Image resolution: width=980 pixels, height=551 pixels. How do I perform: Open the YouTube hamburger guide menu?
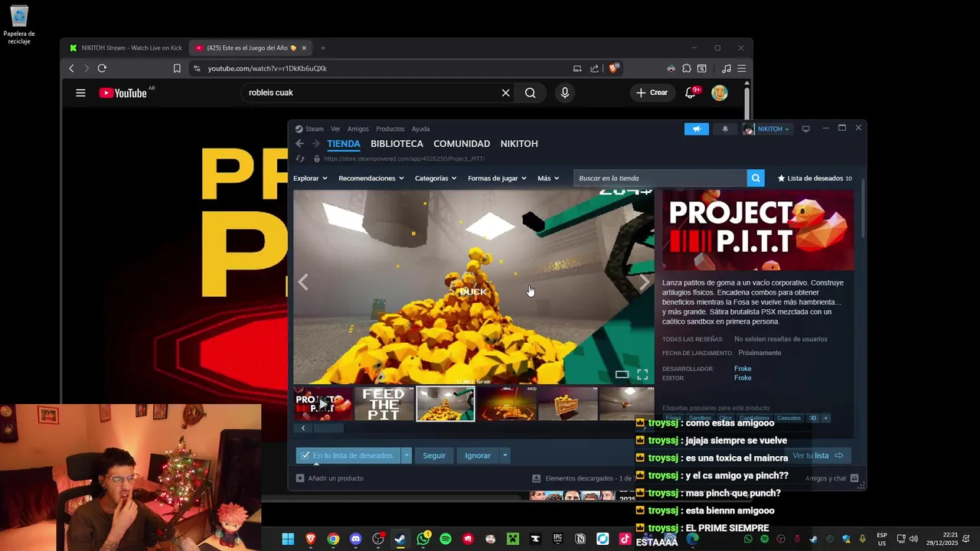[80, 93]
